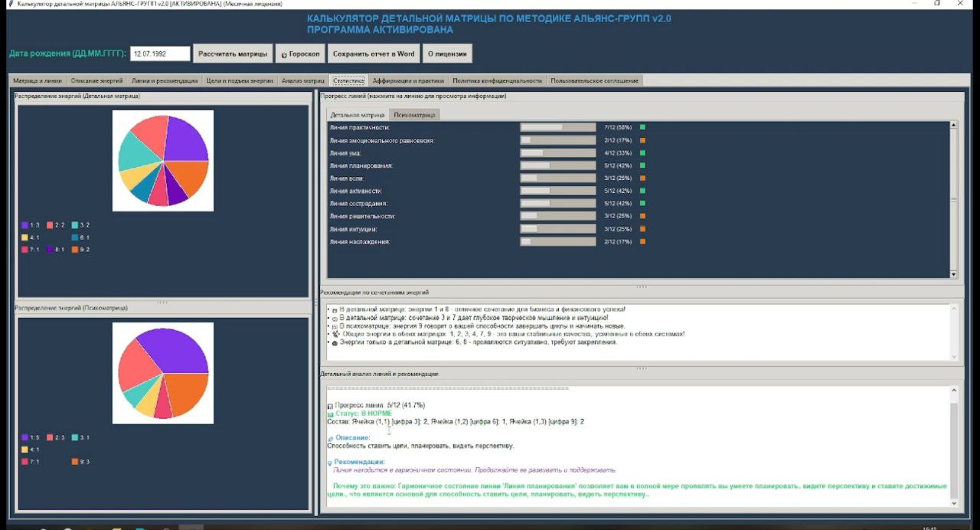Show the 'Пользовательское соглашение' tab
This screenshot has height=530, width=980.
point(594,80)
